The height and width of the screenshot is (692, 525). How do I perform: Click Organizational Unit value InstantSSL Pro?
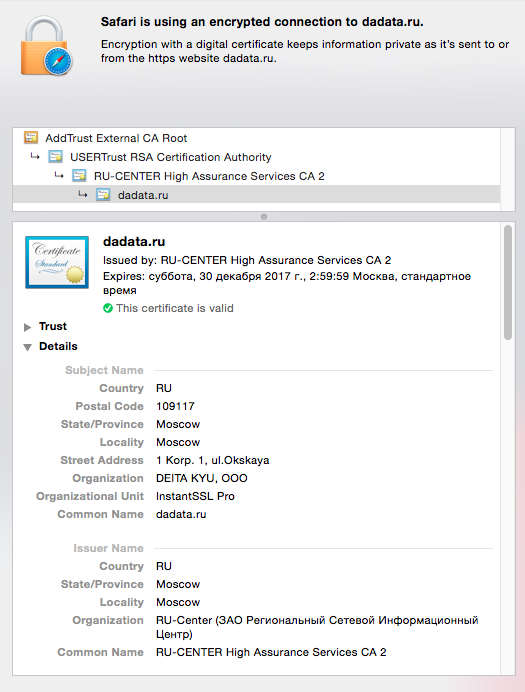point(195,496)
